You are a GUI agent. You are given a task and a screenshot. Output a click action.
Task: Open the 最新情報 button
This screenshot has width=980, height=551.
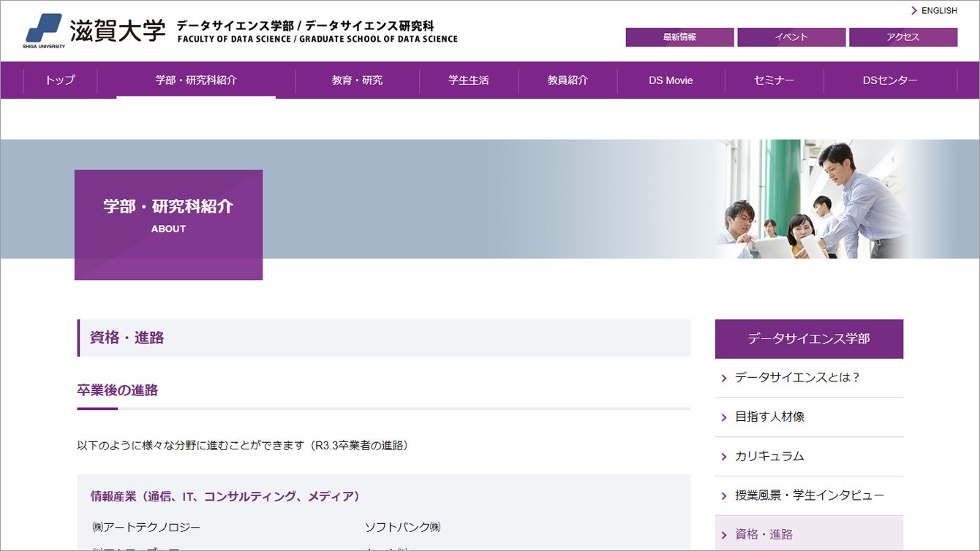click(x=679, y=37)
